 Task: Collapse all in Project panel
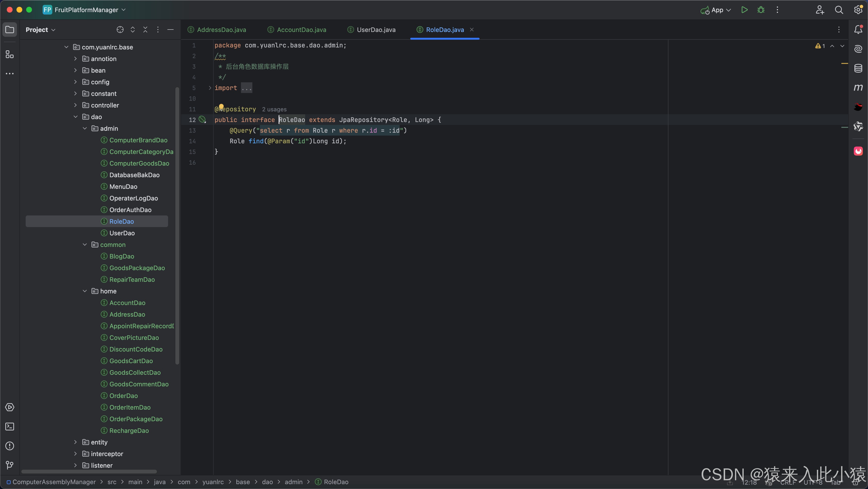point(145,30)
